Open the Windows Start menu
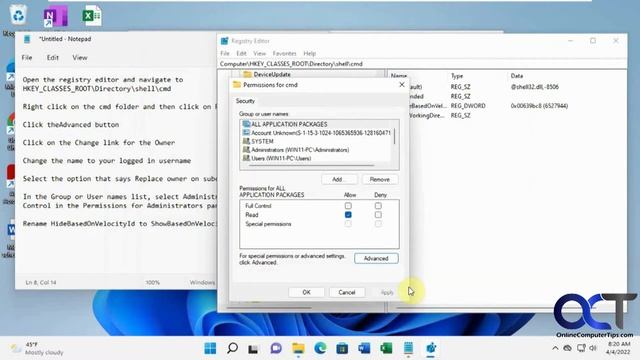The image size is (640, 360). click(210, 348)
